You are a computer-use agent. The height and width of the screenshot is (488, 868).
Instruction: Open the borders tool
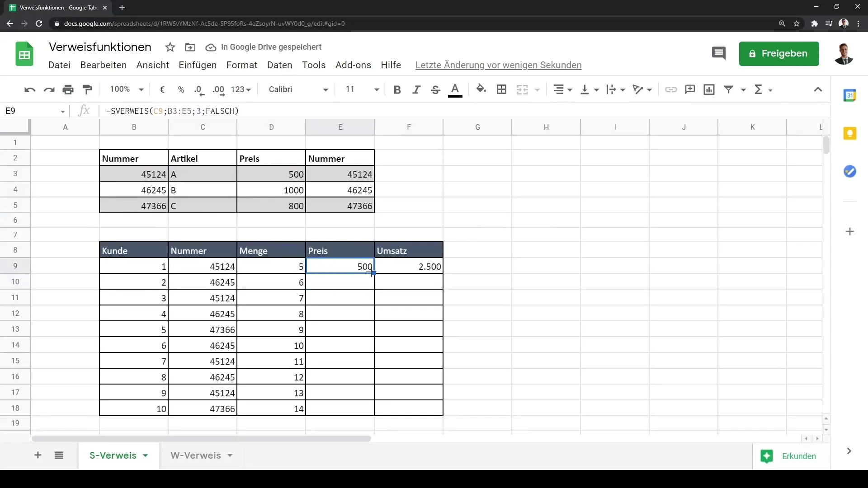click(x=501, y=89)
